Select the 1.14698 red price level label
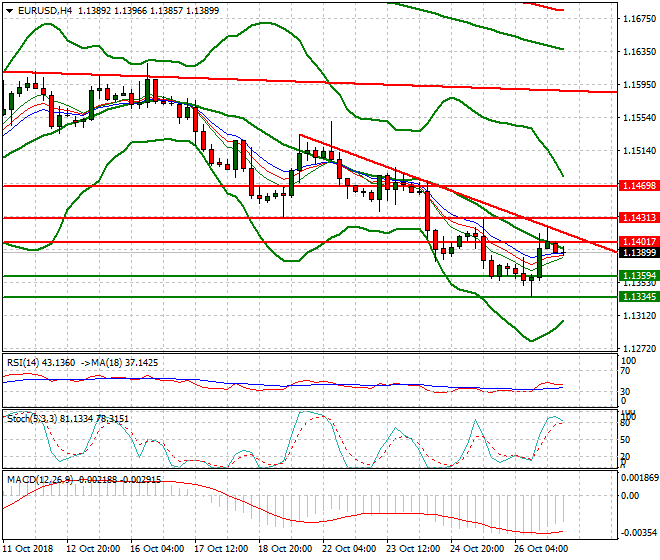 click(639, 186)
